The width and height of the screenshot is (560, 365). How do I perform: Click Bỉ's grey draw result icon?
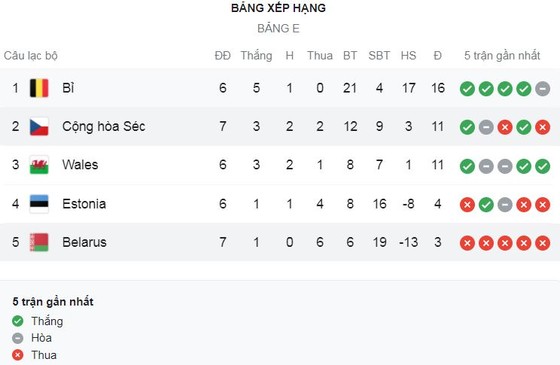point(542,89)
